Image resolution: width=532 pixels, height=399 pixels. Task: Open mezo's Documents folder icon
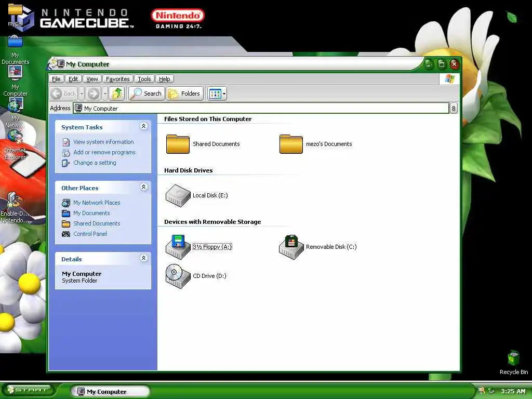click(291, 144)
